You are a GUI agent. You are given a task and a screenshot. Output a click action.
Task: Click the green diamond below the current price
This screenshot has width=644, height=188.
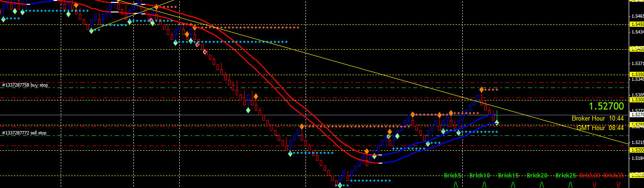click(497, 123)
